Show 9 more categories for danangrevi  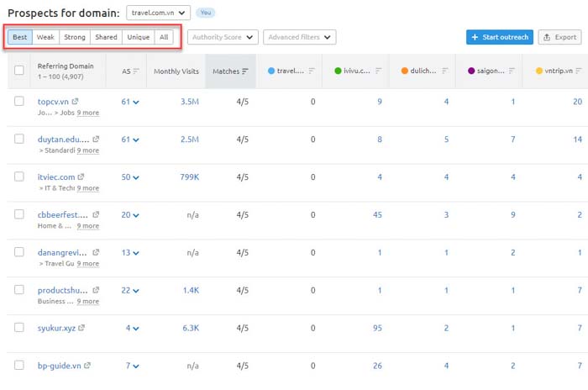[88, 264]
